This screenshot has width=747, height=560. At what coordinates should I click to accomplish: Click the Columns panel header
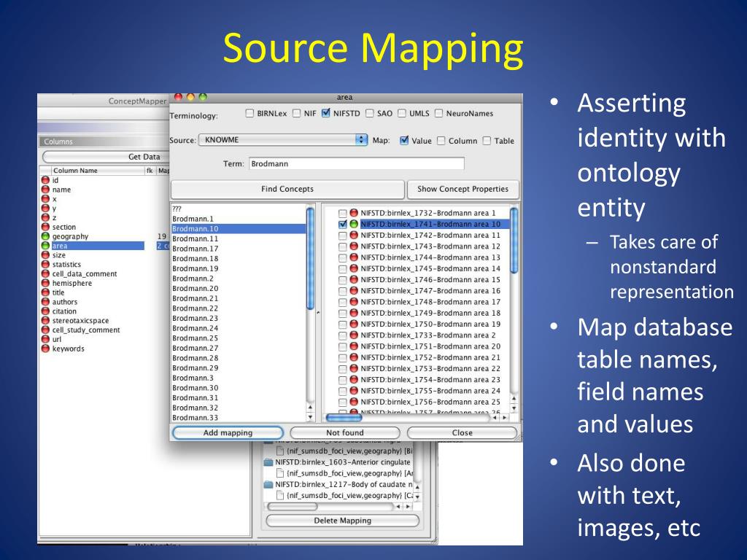[x=104, y=141]
